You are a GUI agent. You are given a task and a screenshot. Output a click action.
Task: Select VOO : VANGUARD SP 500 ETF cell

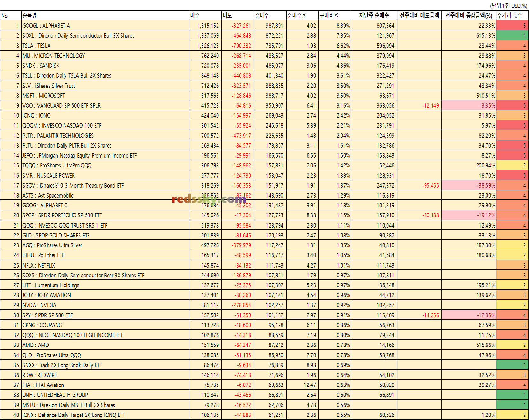click(105, 105)
